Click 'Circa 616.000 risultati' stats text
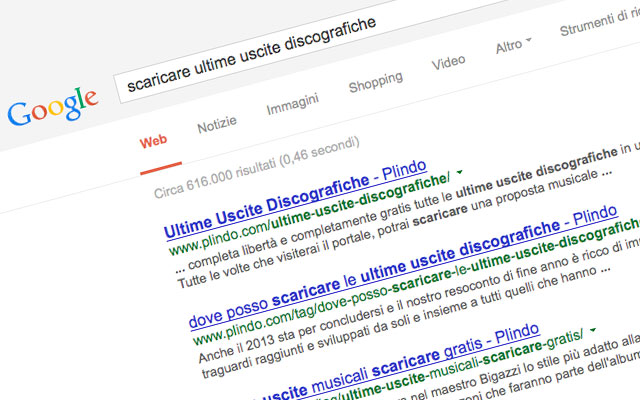640x400 pixels. [x=256, y=167]
